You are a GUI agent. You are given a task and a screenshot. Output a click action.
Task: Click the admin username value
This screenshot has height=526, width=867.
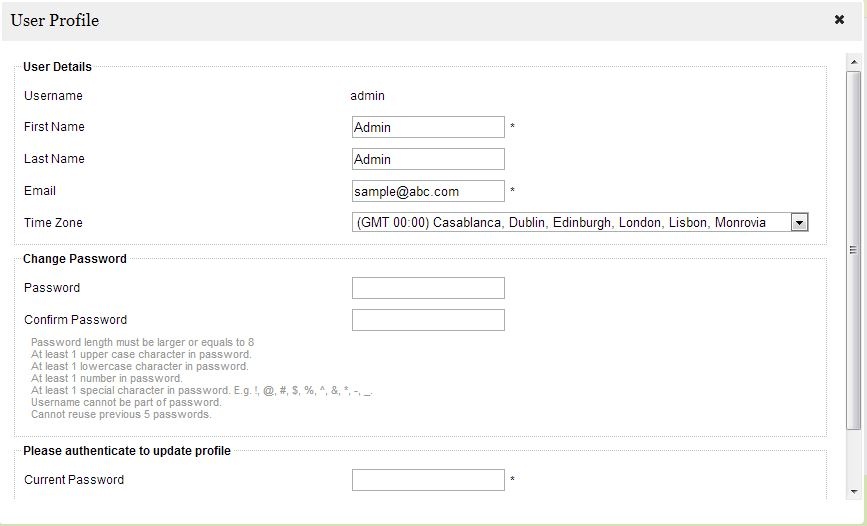(x=368, y=96)
